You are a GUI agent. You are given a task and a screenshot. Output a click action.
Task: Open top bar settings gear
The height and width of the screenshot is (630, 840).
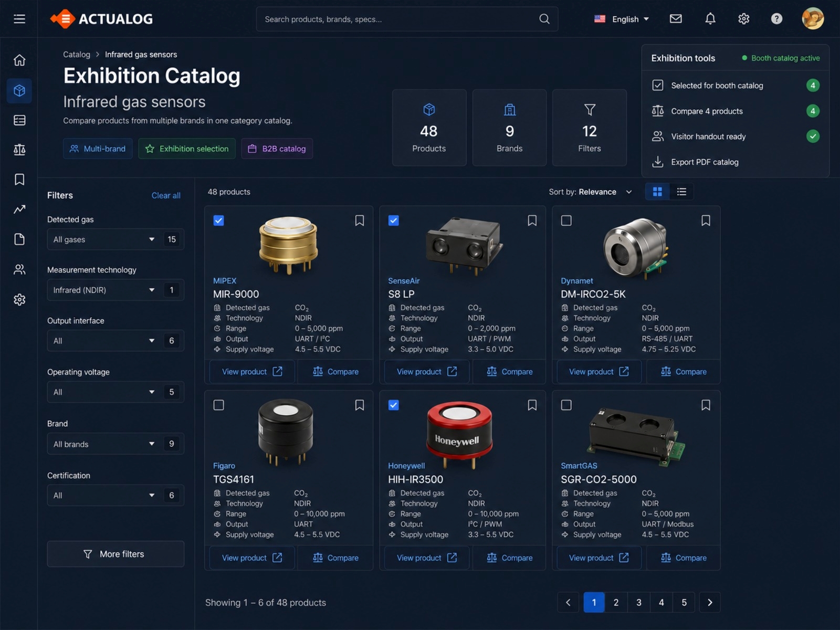(743, 19)
